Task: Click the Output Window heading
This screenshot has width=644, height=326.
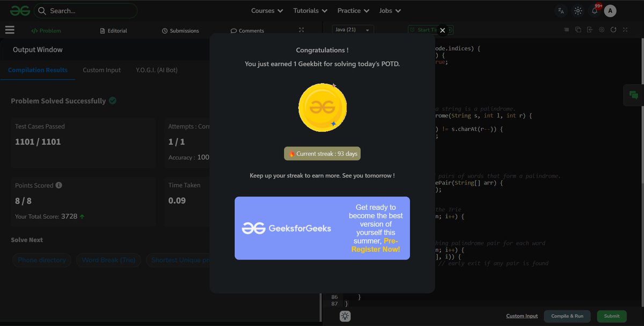Action: click(38, 50)
